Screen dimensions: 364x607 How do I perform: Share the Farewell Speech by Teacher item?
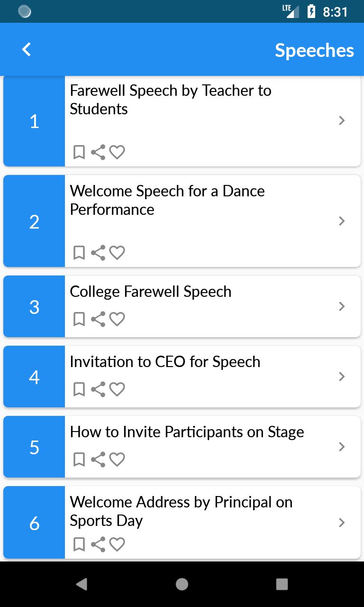click(x=98, y=152)
